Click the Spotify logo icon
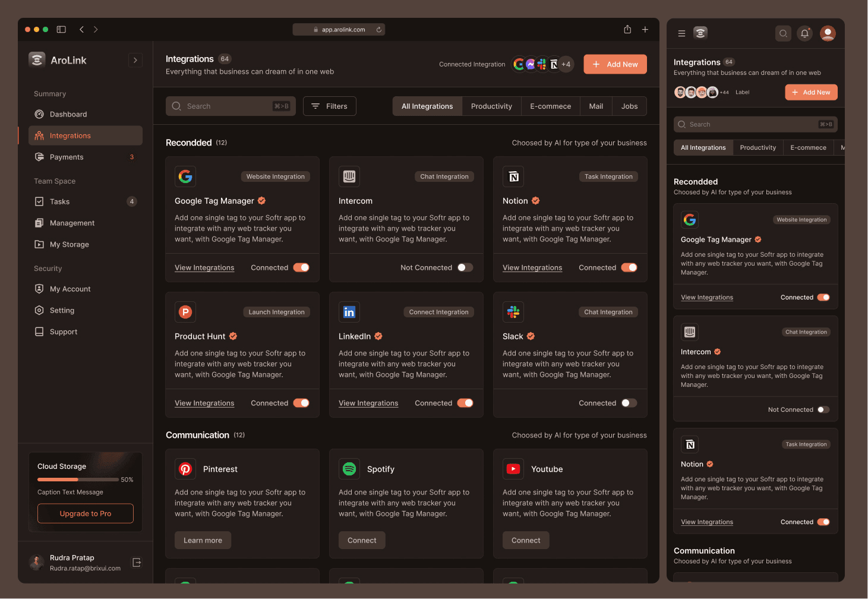Screen dimensions: 868x599 point(349,469)
